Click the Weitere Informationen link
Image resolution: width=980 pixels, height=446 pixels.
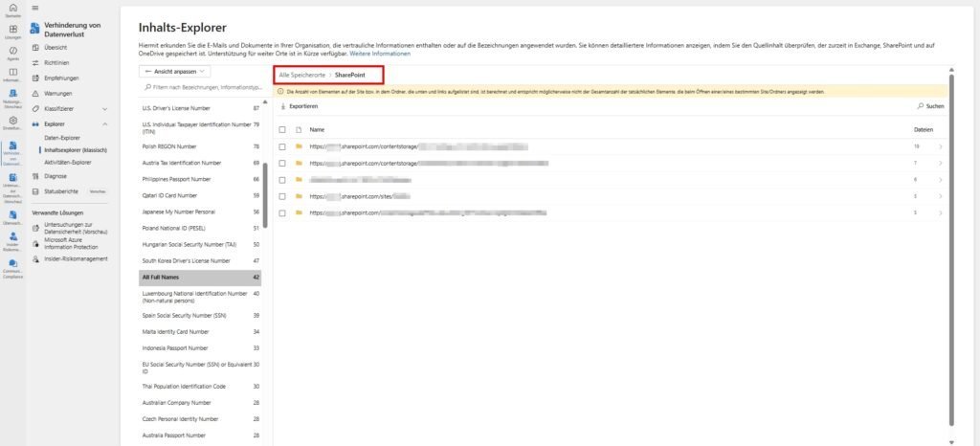(380, 54)
